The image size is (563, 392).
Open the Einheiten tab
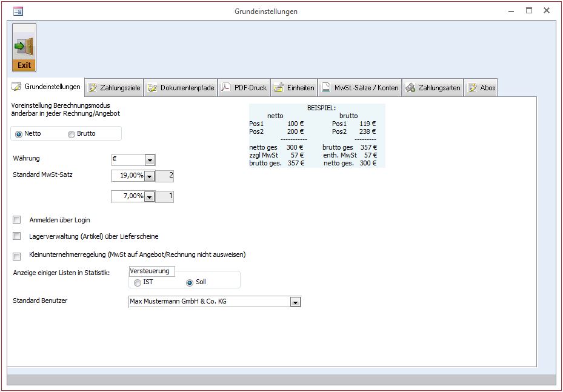[x=294, y=88]
